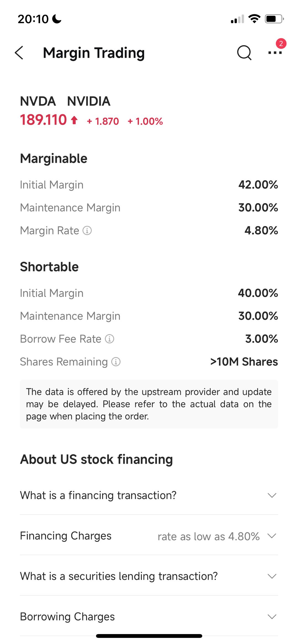This screenshot has width=298, height=644.
Task: Tap the home indicator bar
Action: (x=149, y=636)
